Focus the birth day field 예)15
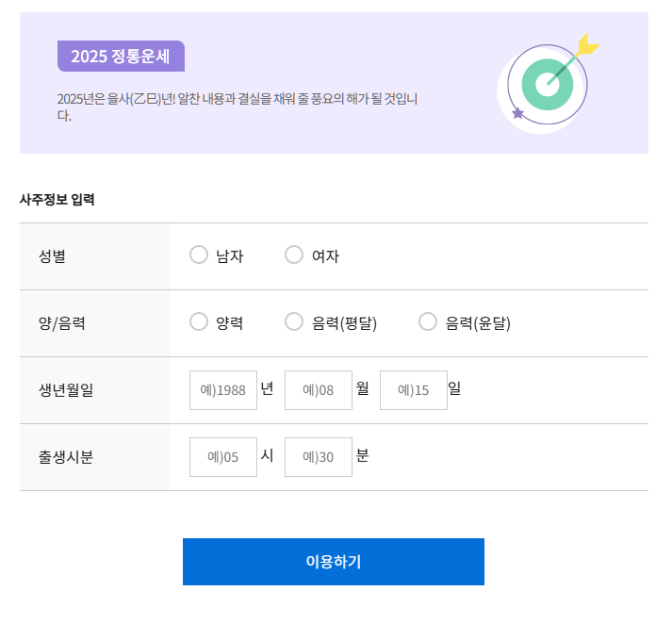 point(414,390)
